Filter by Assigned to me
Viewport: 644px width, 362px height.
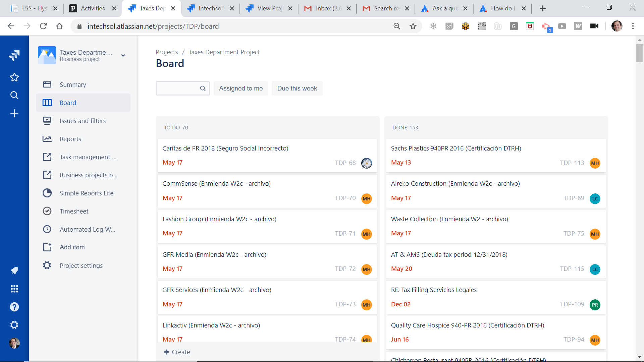click(x=241, y=88)
